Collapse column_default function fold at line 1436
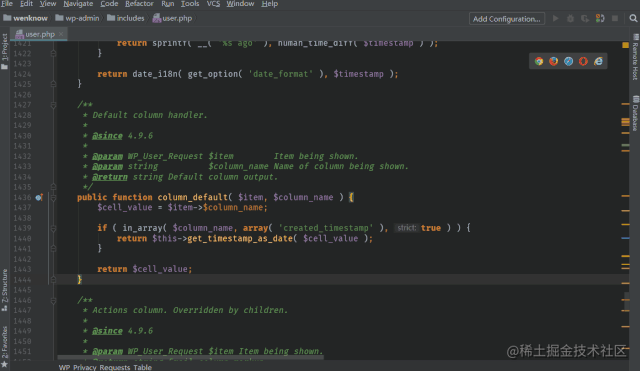Viewport: 640px width, 371px height. [53, 198]
